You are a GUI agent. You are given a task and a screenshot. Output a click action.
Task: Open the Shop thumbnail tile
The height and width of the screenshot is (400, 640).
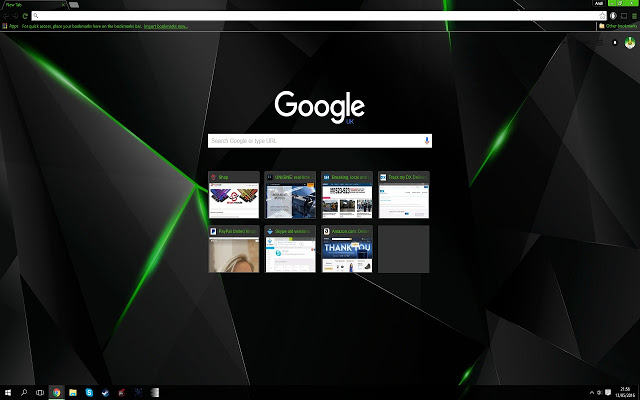[x=234, y=195]
